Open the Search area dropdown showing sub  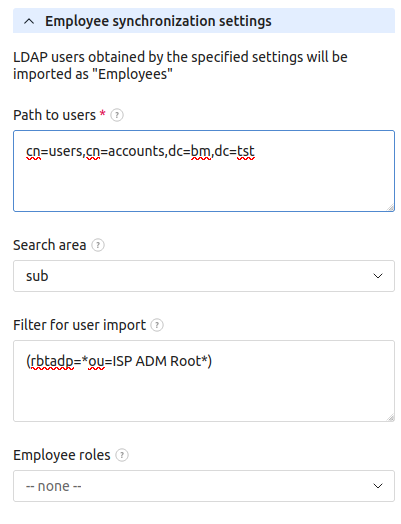pyautogui.click(x=204, y=276)
